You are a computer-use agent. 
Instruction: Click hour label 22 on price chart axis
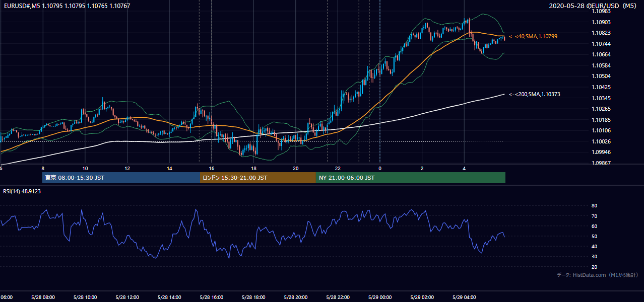pyautogui.click(x=338, y=169)
